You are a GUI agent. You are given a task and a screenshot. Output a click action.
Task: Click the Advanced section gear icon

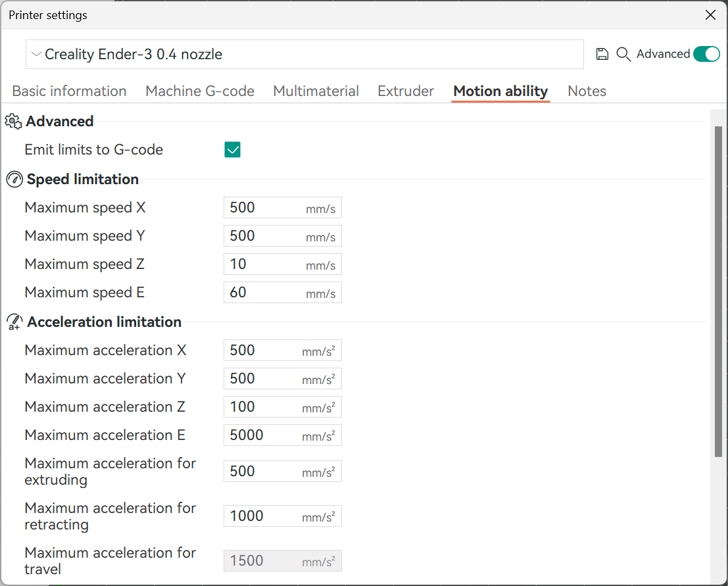click(13, 121)
